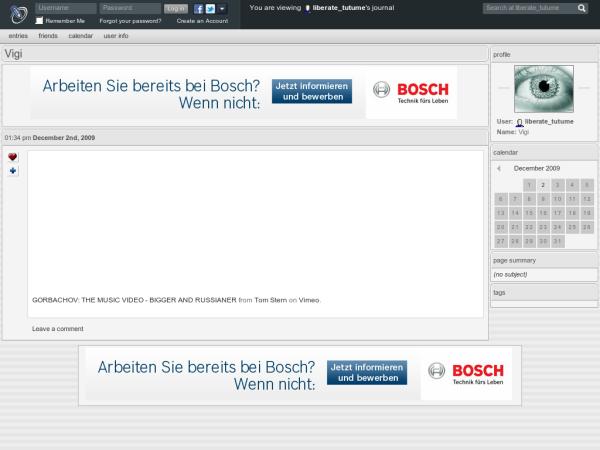Tick the Remember Me checkbox
The height and width of the screenshot is (450, 600).
[x=39, y=21]
